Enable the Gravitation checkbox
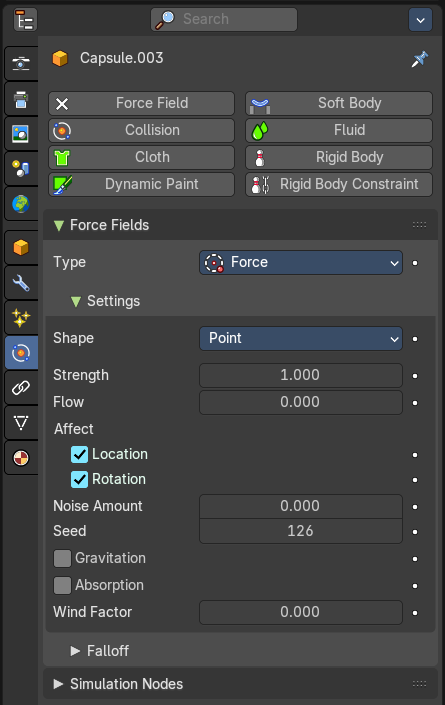445x705 pixels. point(62,558)
